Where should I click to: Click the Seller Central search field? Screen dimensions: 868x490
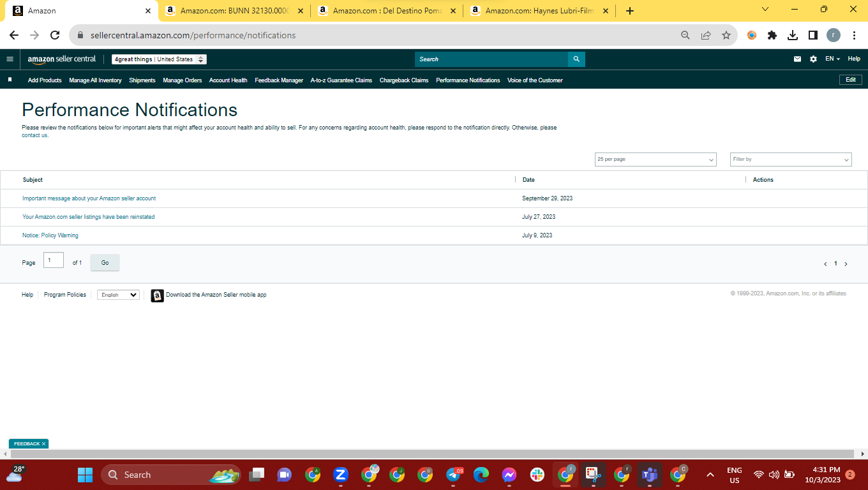pyautogui.click(x=491, y=59)
